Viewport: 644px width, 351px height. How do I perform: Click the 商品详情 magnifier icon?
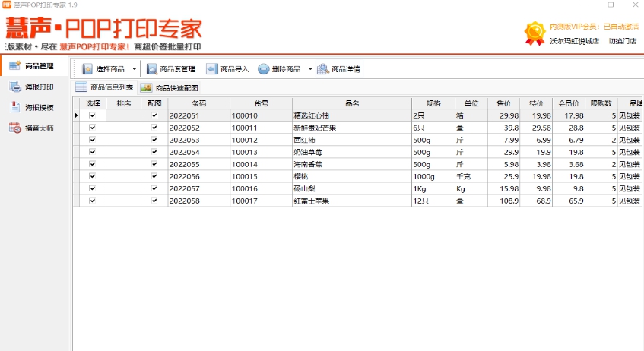[323, 69]
